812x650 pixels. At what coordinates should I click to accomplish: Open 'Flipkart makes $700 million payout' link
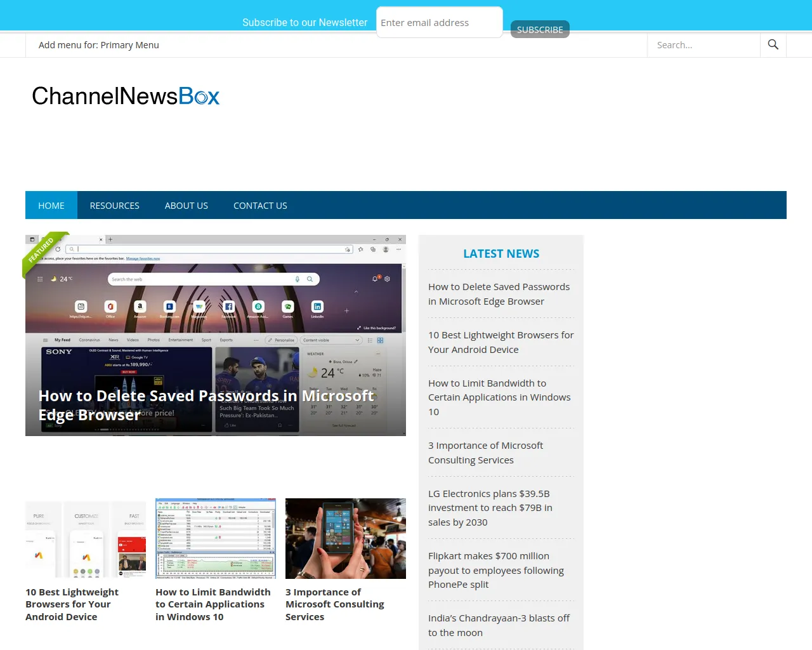click(496, 570)
